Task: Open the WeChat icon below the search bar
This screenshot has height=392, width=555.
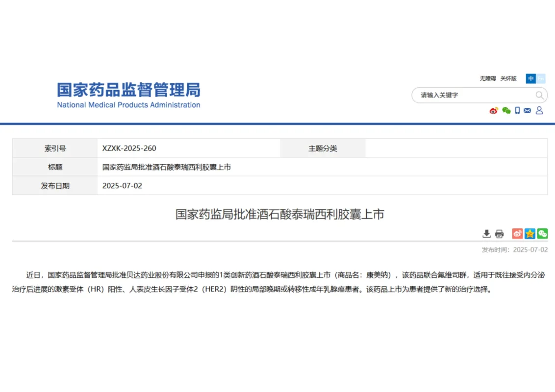Action: [x=506, y=111]
